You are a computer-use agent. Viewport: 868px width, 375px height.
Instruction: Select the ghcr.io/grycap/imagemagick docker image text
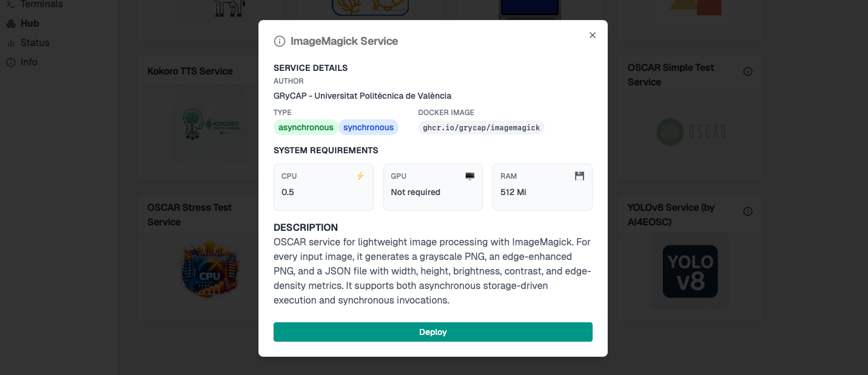pos(480,127)
